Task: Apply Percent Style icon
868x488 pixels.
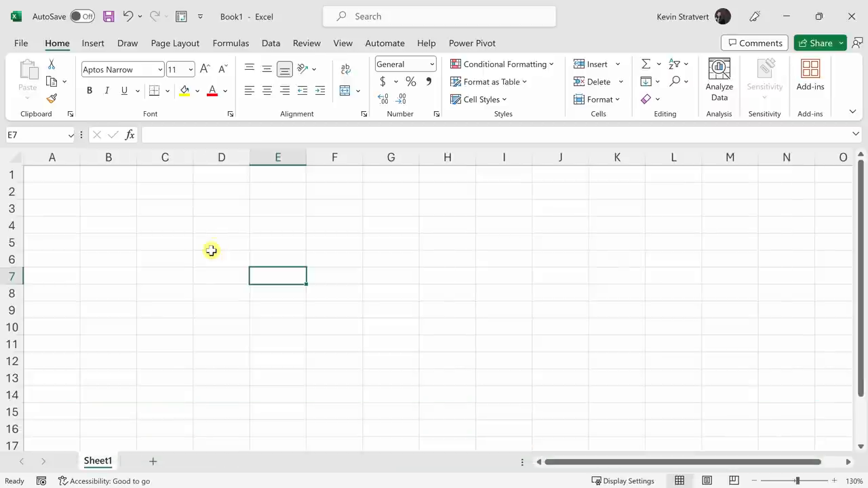Action: click(x=411, y=81)
